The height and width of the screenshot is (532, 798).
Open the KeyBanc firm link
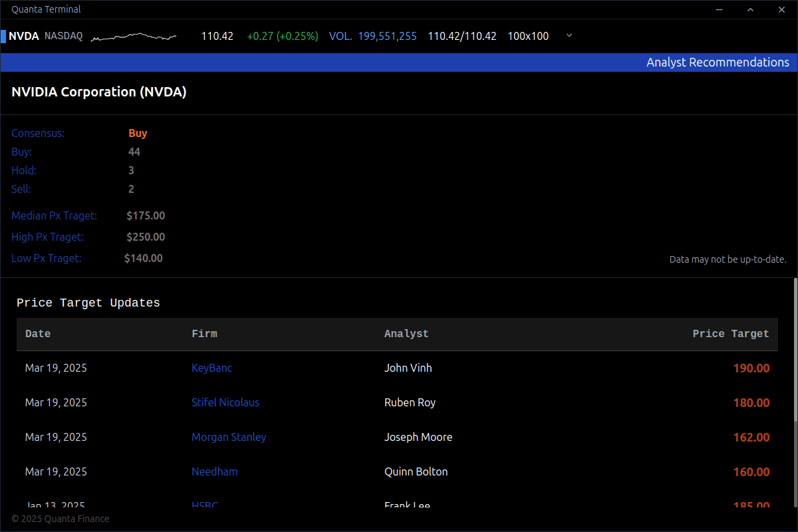[x=212, y=368]
